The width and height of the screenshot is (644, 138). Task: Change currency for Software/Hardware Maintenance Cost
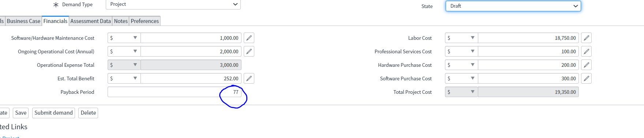(x=124, y=38)
